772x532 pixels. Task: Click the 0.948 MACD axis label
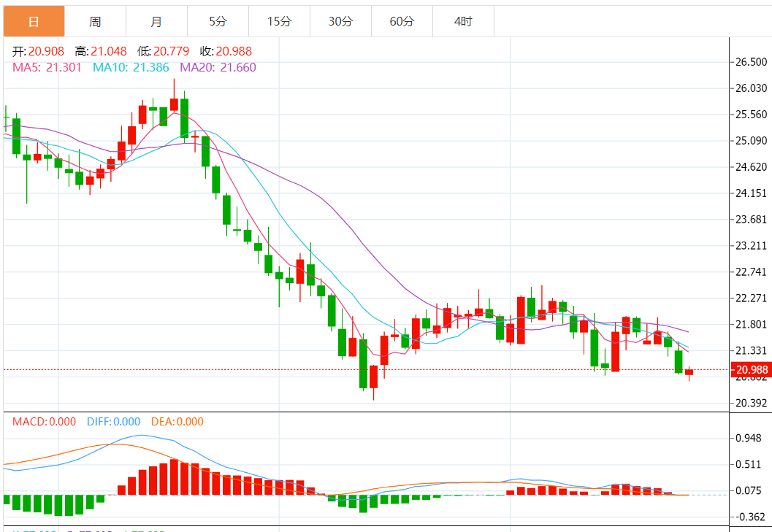point(749,438)
